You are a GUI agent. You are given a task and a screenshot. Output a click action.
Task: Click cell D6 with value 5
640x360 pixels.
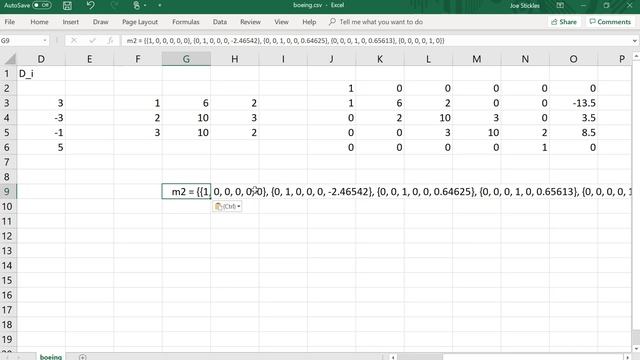click(x=41, y=147)
